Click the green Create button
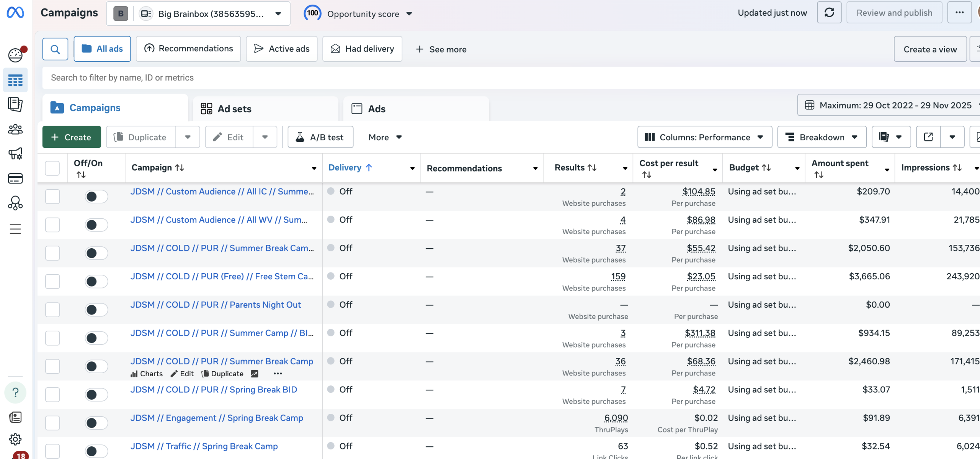This screenshot has height=459, width=980. point(72,137)
